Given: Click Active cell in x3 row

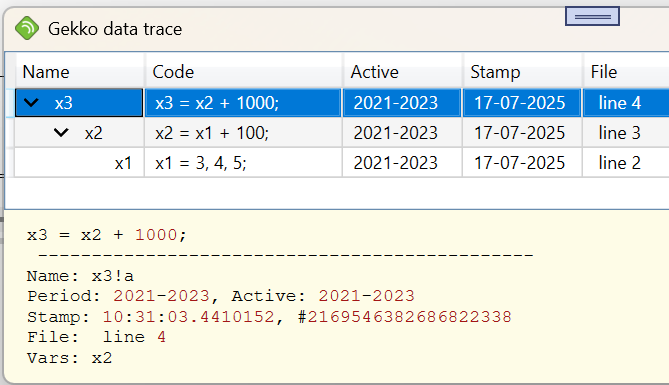Looking at the screenshot, I should pyautogui.click(x=402, y=103).
